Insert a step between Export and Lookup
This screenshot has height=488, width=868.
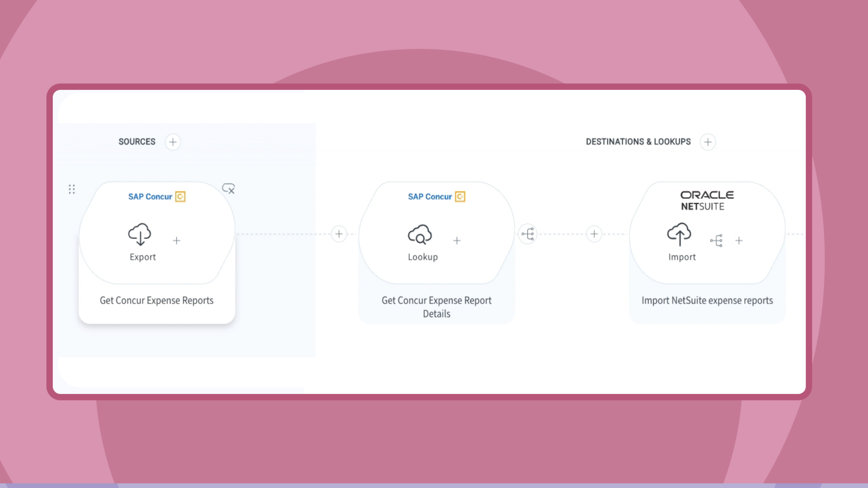point(339,234)
